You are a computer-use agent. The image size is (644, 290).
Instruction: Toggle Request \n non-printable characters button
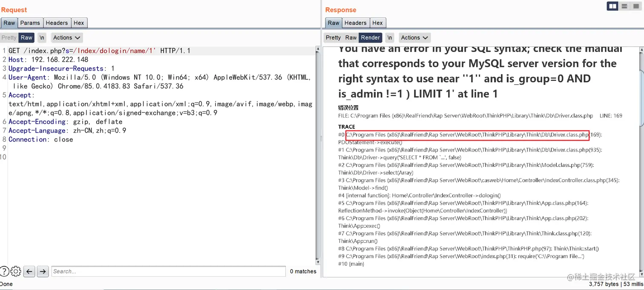coord(42,37)
